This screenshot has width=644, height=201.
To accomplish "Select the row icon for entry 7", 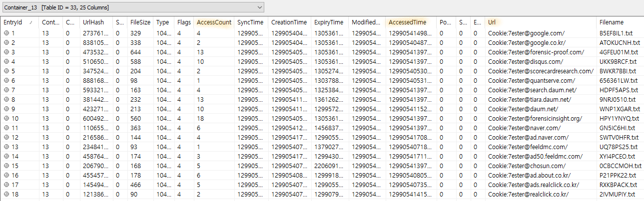I will pyautogui.click(x=6, y=90).
